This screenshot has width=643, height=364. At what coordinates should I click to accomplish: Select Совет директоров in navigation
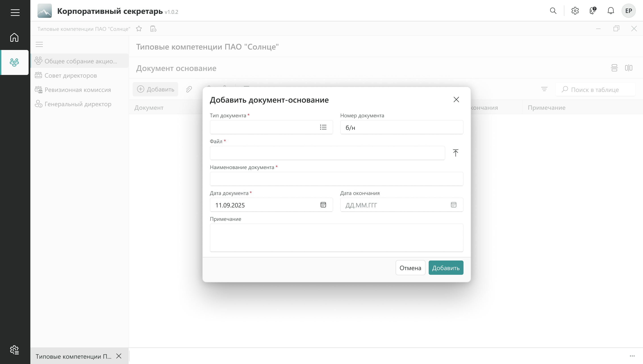71,76
